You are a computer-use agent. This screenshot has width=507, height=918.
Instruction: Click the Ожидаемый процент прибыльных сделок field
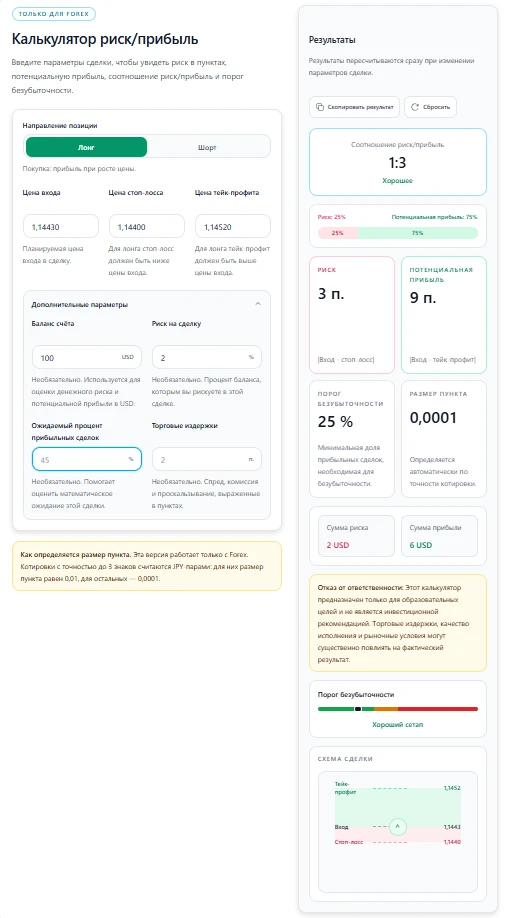tap(87, 459)
